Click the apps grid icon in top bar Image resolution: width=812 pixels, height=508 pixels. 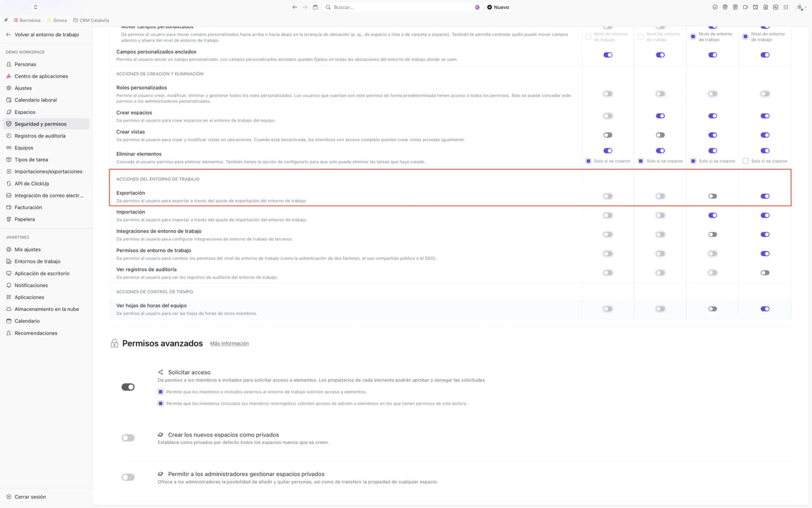pos(786,7)
